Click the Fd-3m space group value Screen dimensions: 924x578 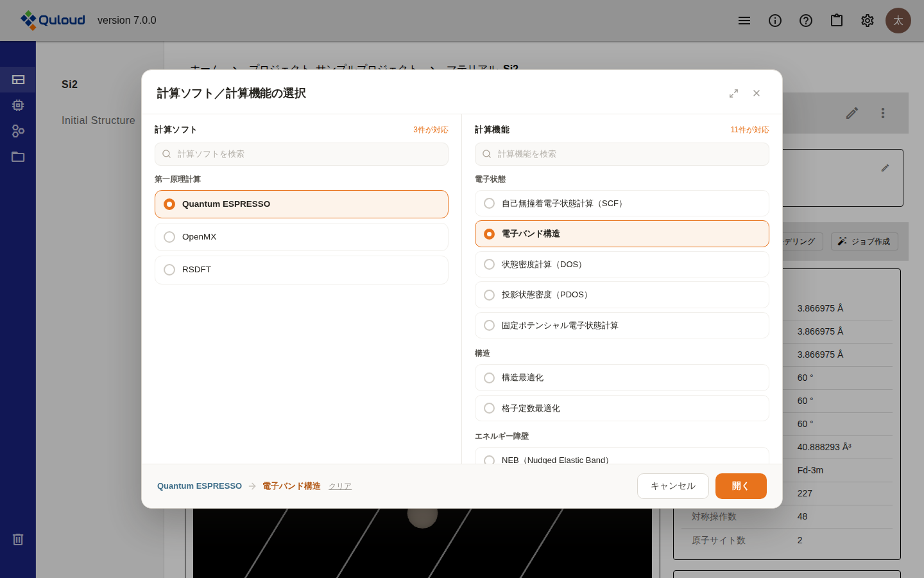click(810, 470)
